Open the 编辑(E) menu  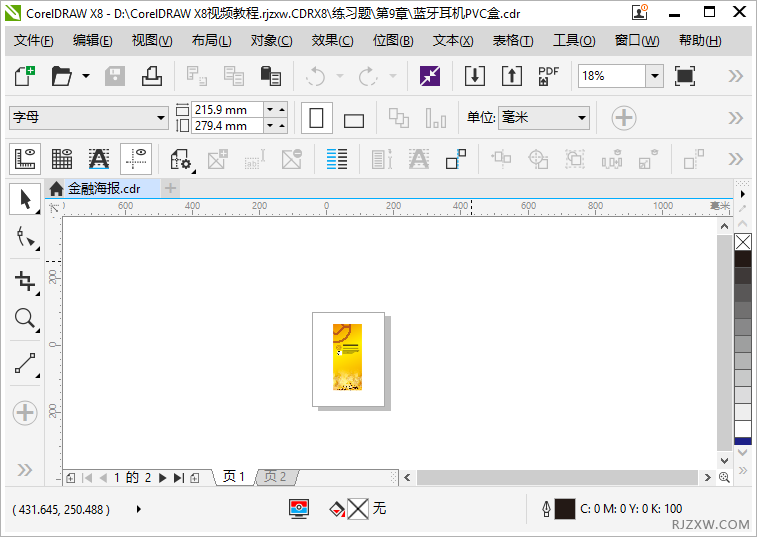point(93,41)
